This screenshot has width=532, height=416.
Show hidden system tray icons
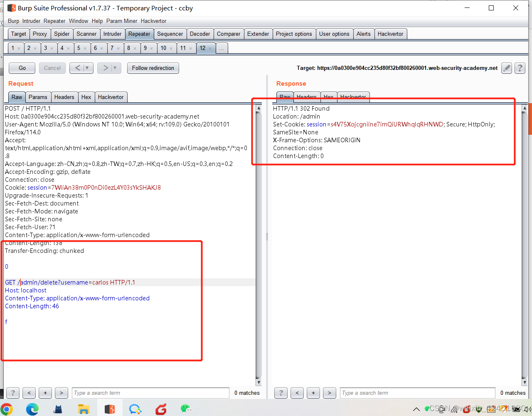(416, 409)
